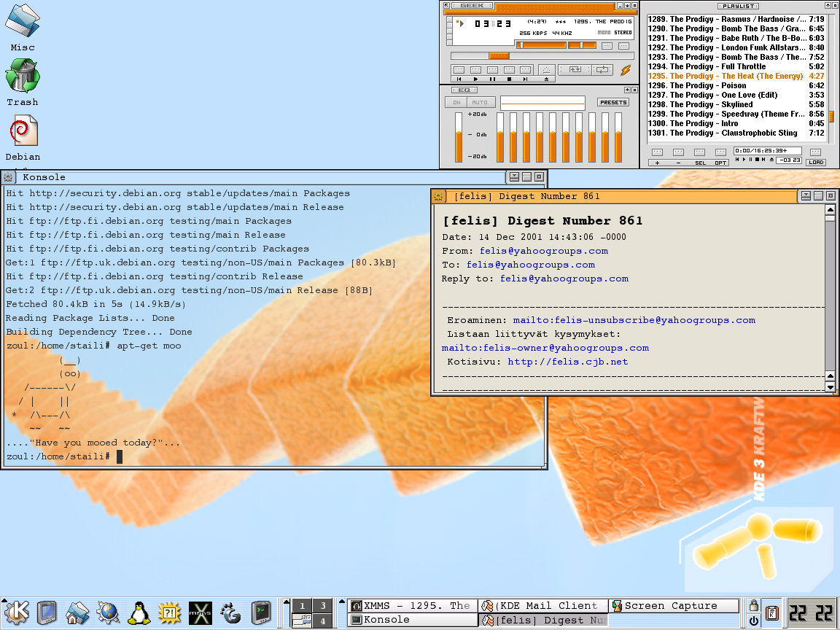Click the XMMS song position seek bar

[x=542, y=55]
